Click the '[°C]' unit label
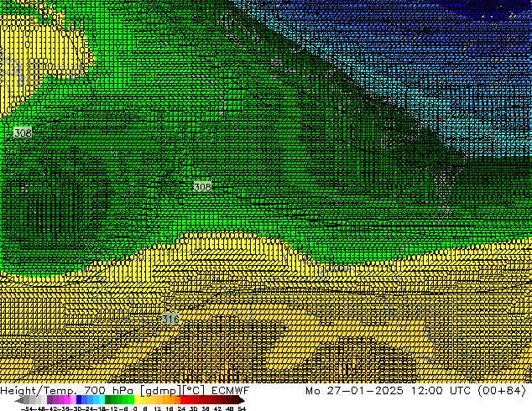This screenshot has width=532, height=411. click(x=193, y=391)
